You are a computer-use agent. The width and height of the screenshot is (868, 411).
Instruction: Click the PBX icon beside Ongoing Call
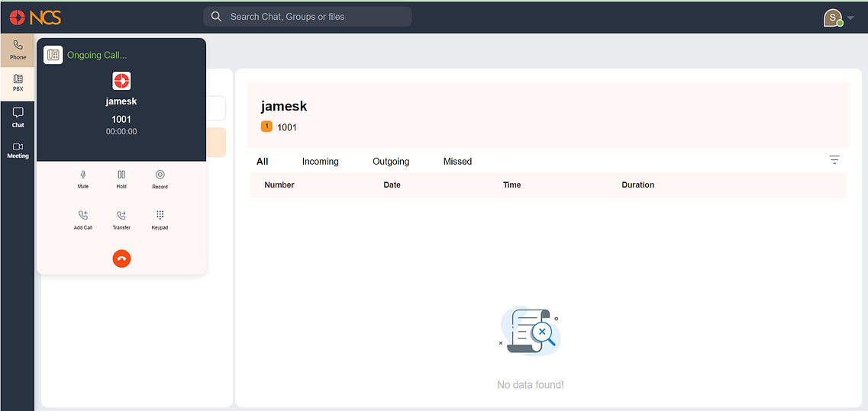pyautogui.click(x=53, y=55)
